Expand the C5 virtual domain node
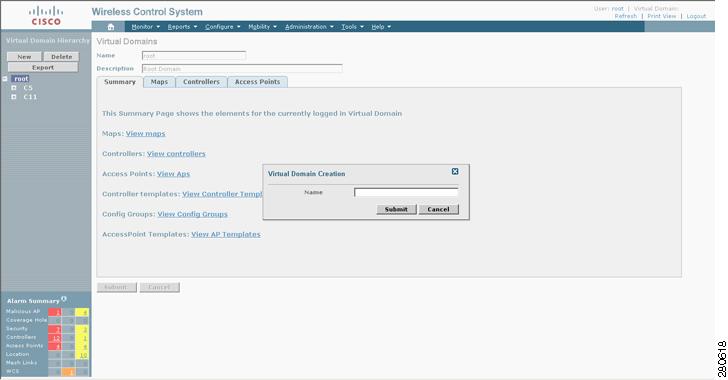728x380 pixels. click(x=14, y=88)
